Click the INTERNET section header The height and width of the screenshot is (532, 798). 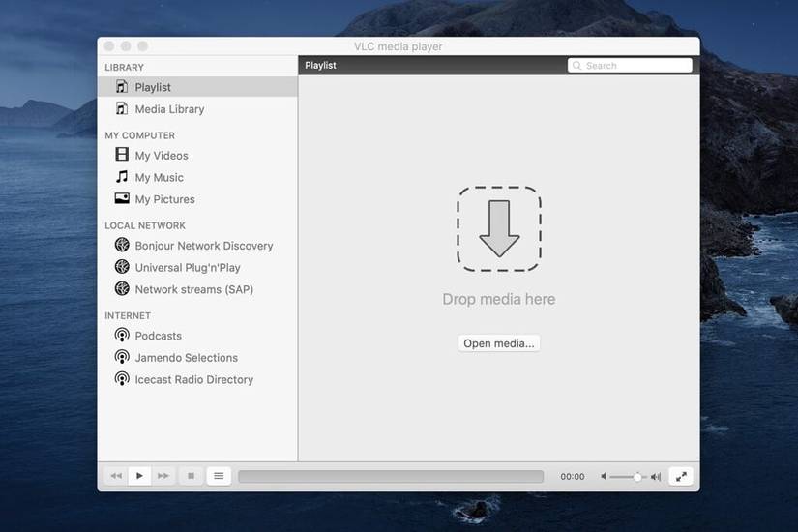click(x=128, y=315)
